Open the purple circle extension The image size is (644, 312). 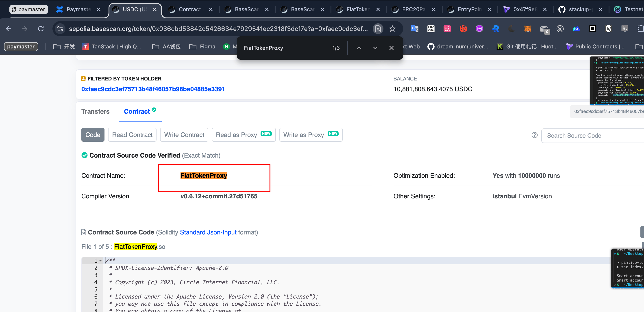[479, 29]
